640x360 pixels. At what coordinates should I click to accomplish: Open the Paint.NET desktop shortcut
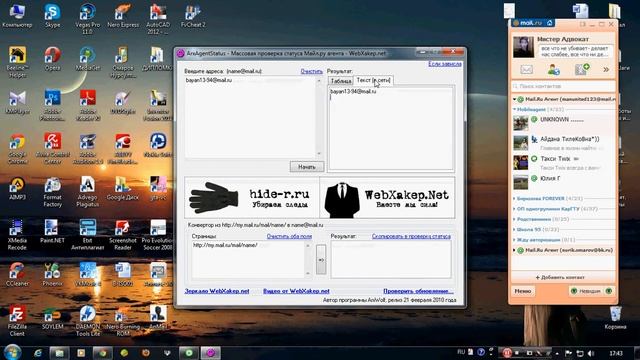[53, 231]
